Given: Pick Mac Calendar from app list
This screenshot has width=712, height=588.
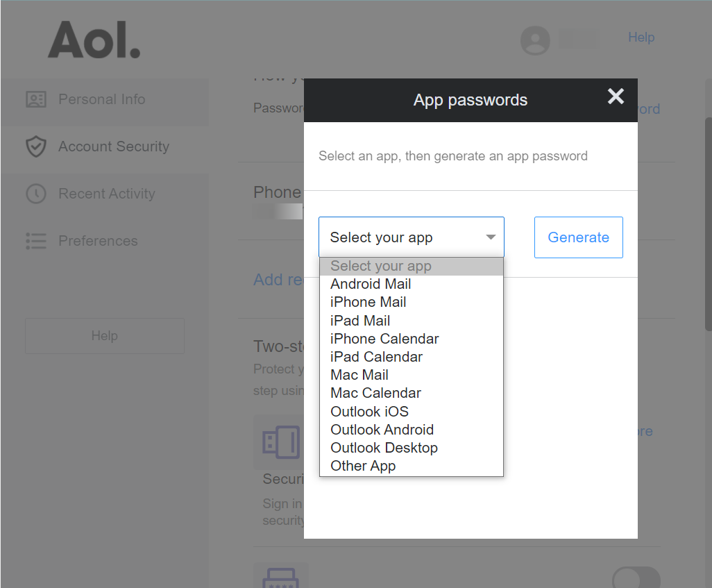Looking at the screenshot, I should (375, 393).
